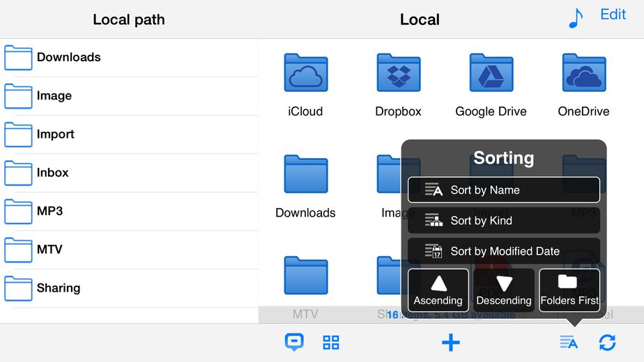Click the "Local path" header title
Screen dimensions: 644x362
pyautogui.click(x=129, y=19)
